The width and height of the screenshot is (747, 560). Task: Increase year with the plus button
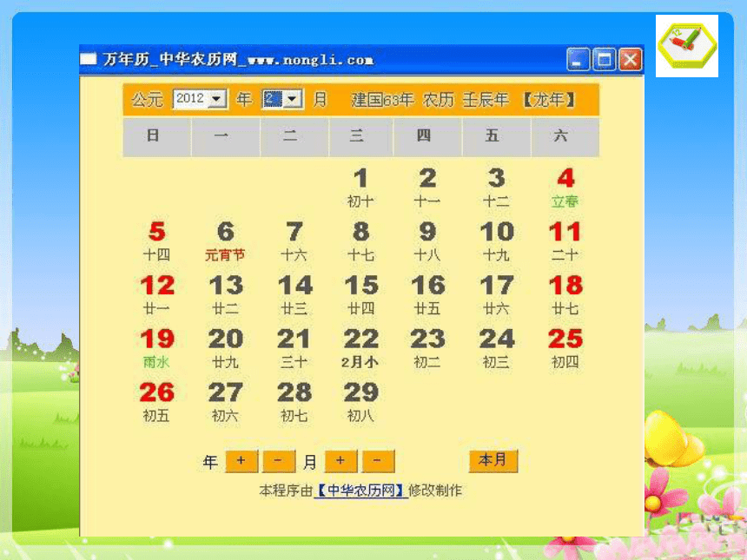click(241, 461)
